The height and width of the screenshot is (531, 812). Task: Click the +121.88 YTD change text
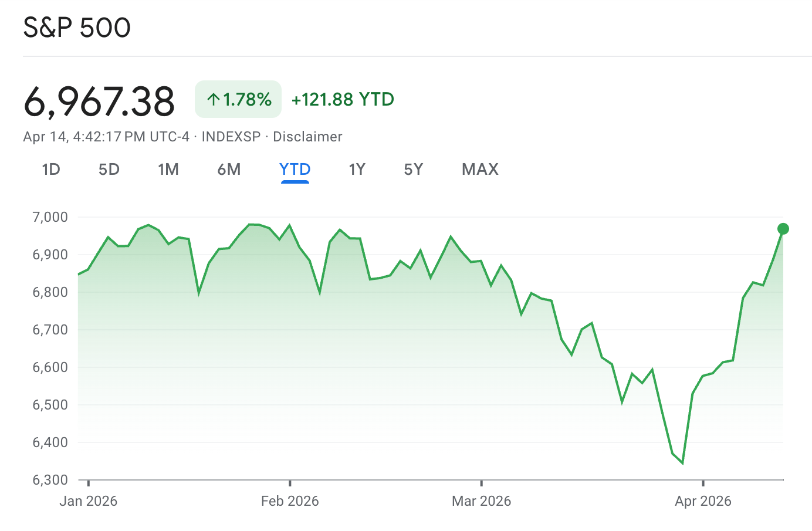pos(343,100)
